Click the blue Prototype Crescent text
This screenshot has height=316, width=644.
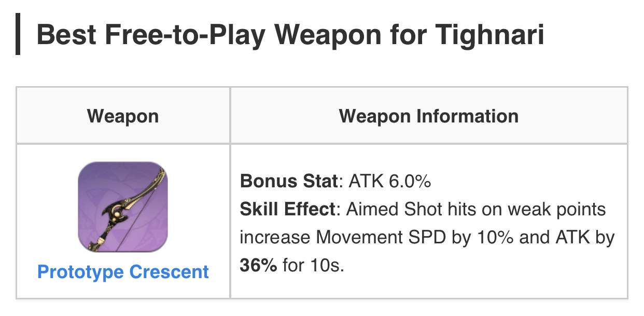coord(123,271)
